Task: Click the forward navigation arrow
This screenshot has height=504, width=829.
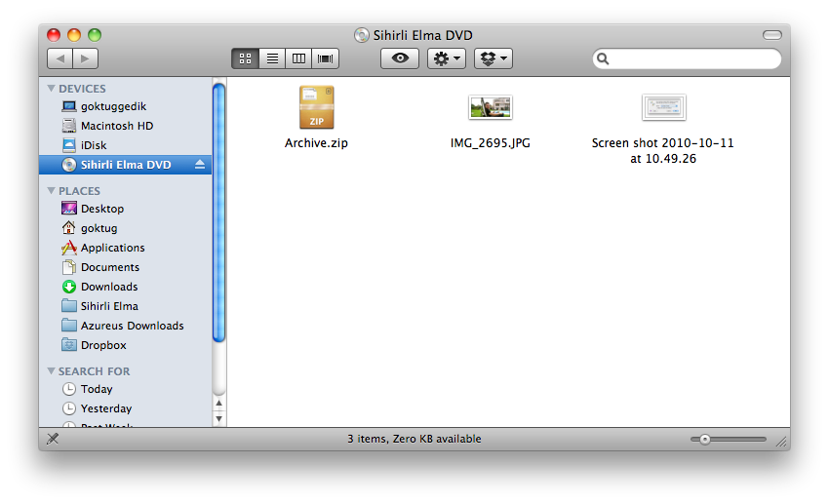Action: 85,58
